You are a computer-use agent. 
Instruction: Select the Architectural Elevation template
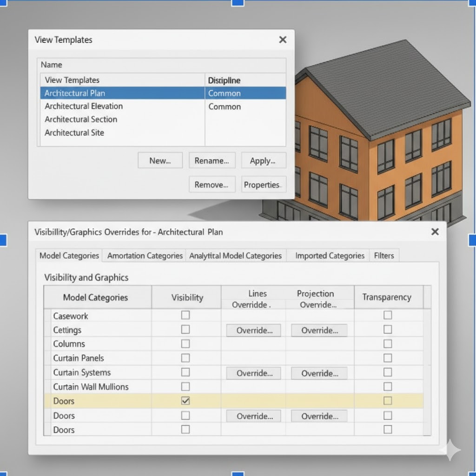pos(84,106)
